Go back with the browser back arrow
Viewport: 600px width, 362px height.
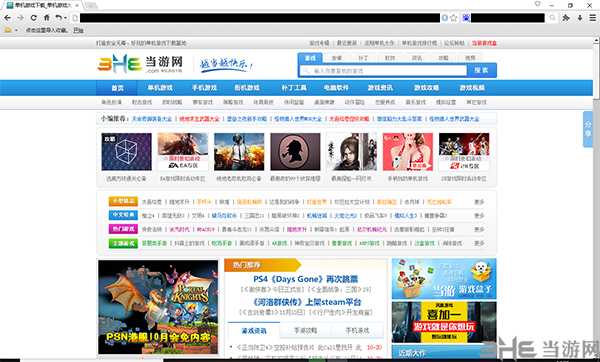7,18
